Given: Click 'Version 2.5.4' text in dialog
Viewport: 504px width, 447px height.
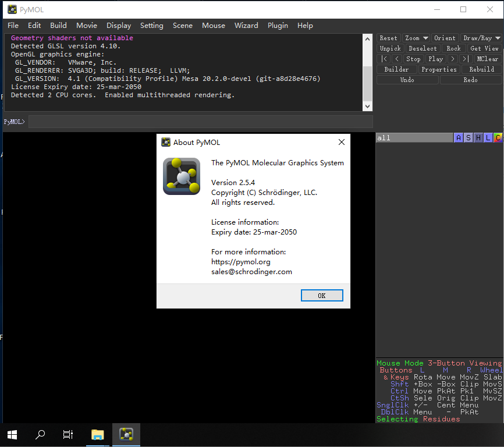Looking at the screenshot, I should tap(233, 183).
